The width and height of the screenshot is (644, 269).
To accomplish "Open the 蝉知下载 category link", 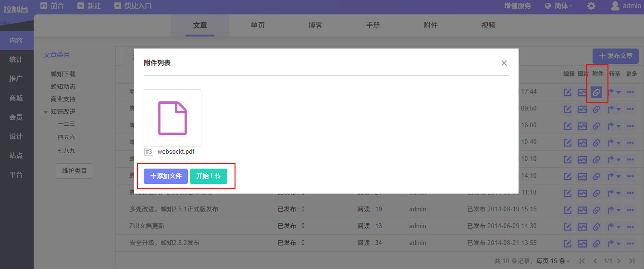I will click(x=63, y=74).
